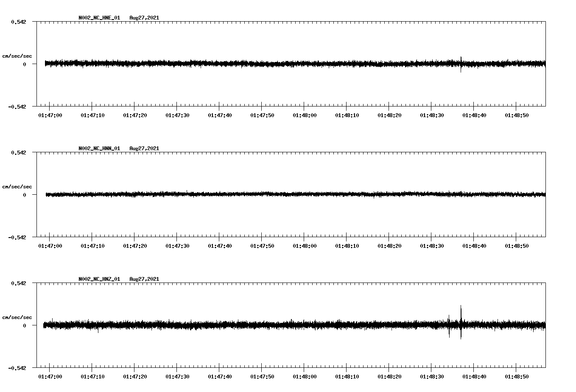Click the cm/sec/sec unit label on HNE plot
Viewport: 576px width, 392px height.
coord(17,56)
